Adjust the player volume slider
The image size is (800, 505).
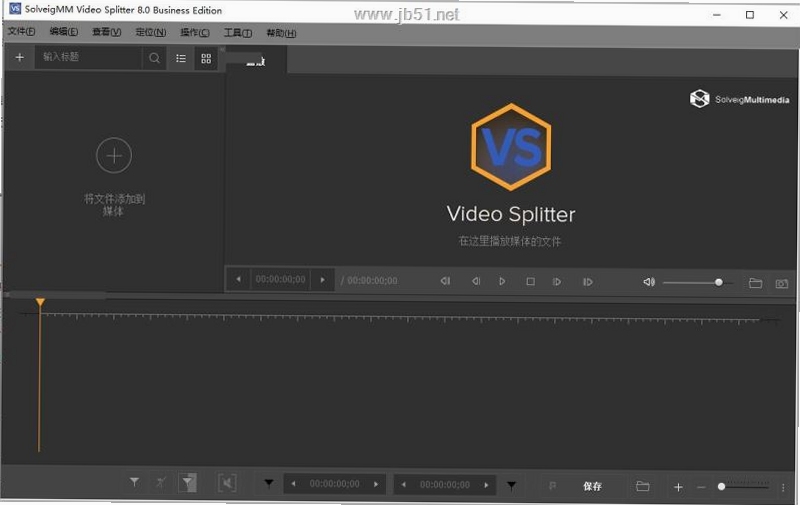pos(697,283)
